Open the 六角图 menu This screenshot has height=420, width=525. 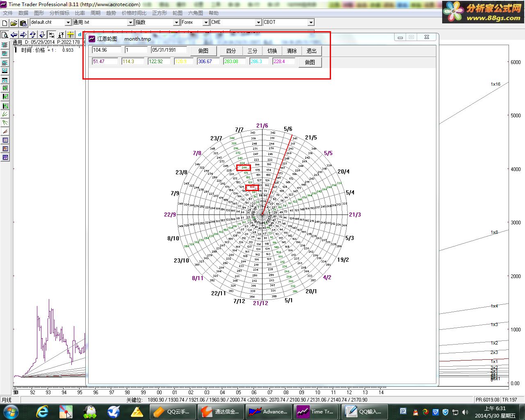196,13
